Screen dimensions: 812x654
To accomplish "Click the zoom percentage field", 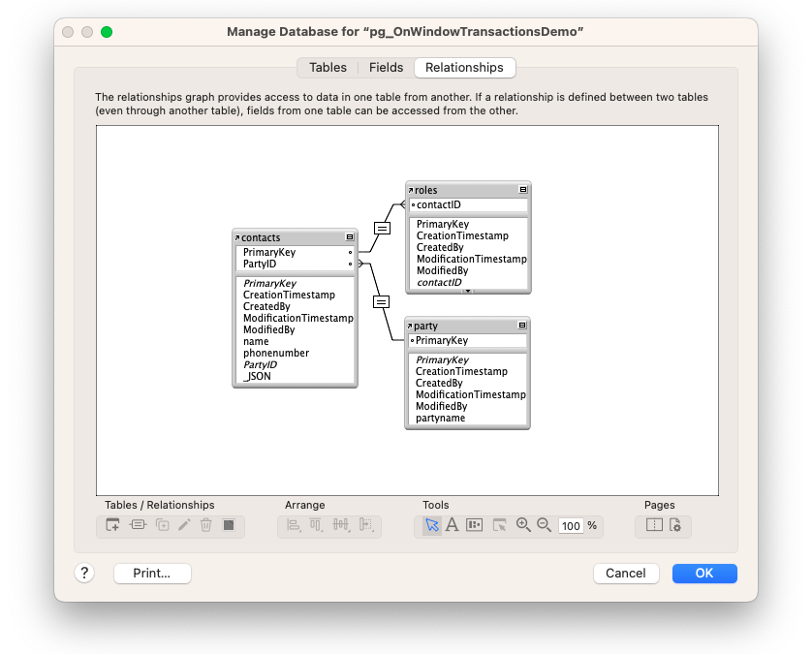I will point(571,526).
